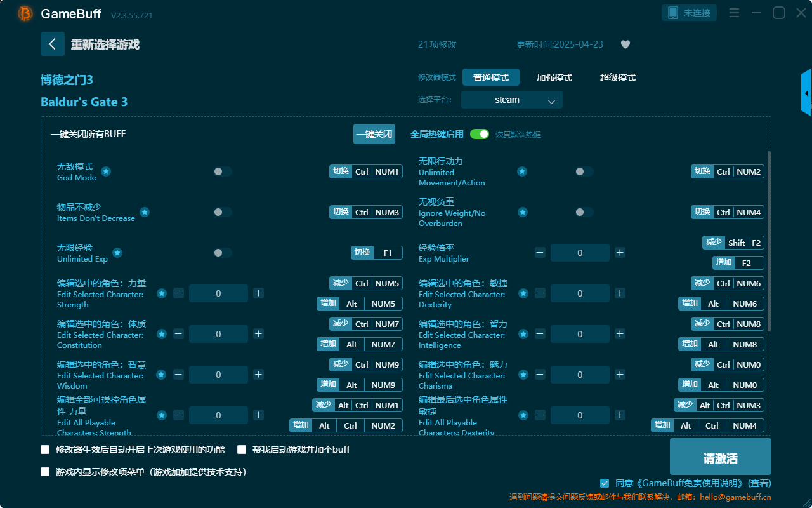Decrease Dexterity value with minus button
Viewport: 812px width, 508px height.
click(540, 293)
